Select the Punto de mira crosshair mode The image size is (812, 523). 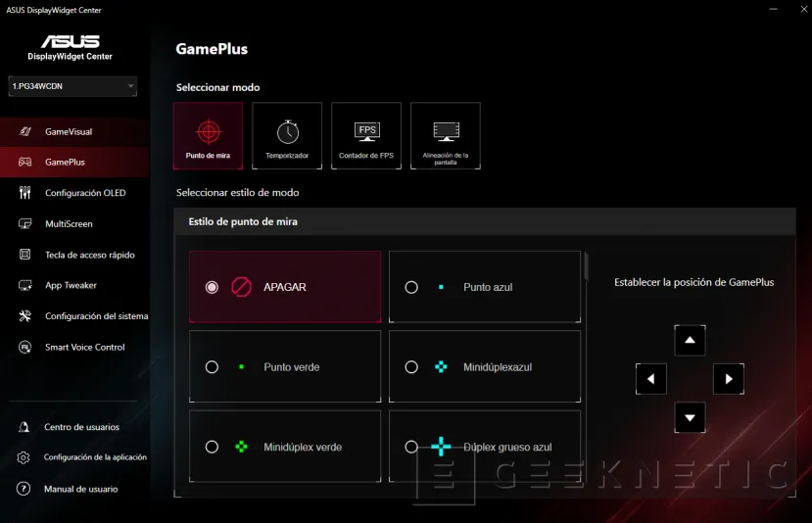tap(208, 136)
